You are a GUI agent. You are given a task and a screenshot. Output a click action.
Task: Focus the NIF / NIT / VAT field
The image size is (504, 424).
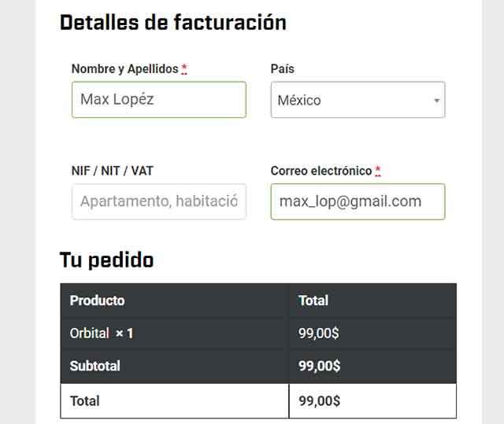click(158, 201)
